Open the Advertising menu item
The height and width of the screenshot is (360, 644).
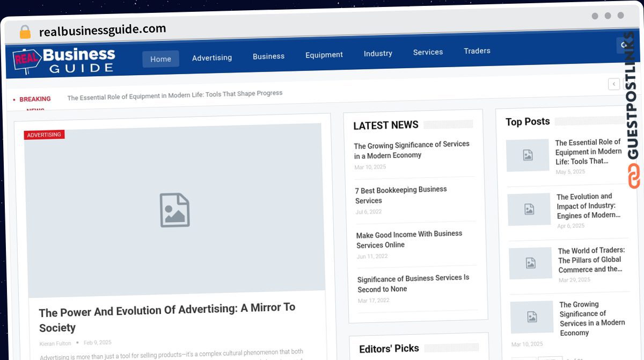coord(212,57)
